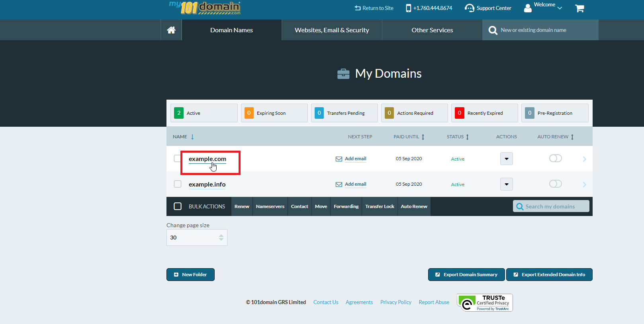The width and height of the screenshot is (644, 324).
Task: Open actions dropdown for example.info
Action: click(x=506, y=184)
